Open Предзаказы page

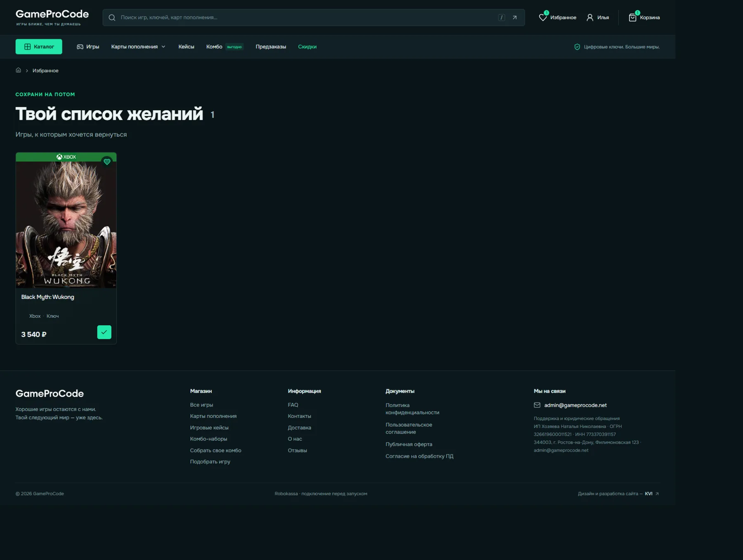271,47
